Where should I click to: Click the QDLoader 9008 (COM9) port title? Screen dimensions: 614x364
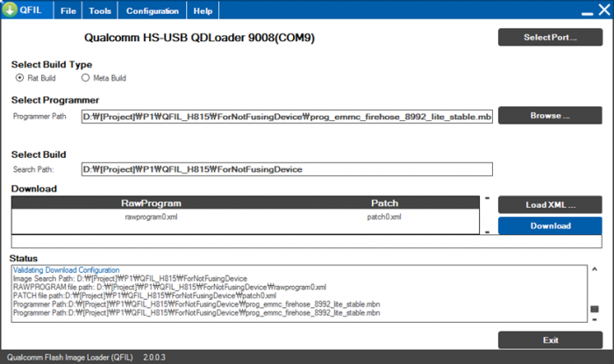(199, 38)
